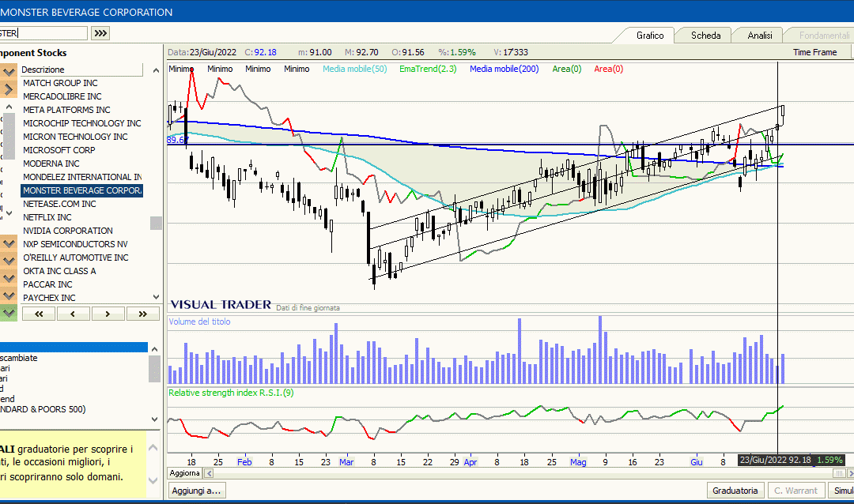854x504 pixels.
Task: Select PAYCHEX INC in the list
Action: pyautogui.click(x=81, y=298)
